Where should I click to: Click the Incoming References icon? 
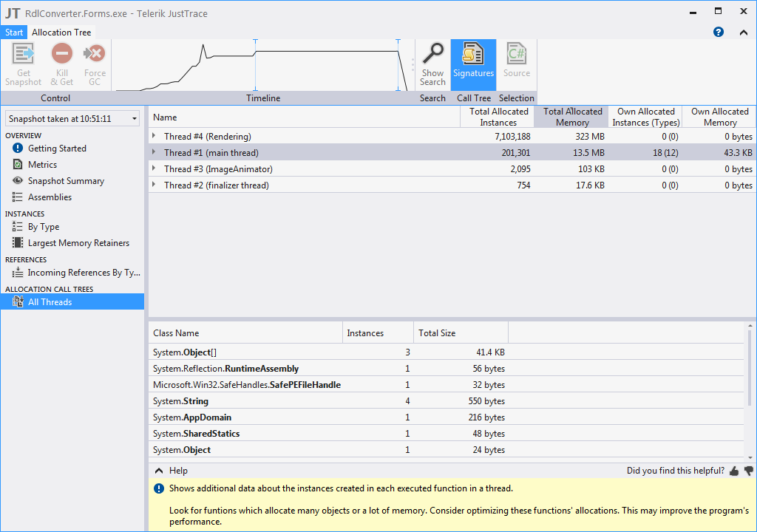coord(18,272)
